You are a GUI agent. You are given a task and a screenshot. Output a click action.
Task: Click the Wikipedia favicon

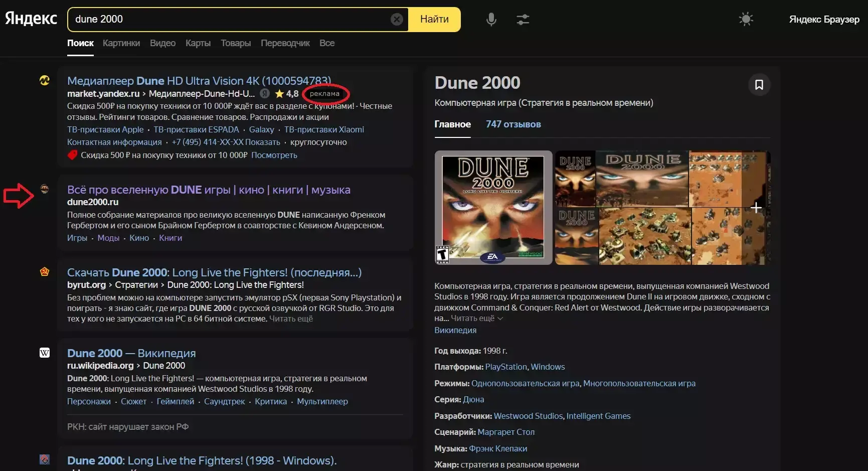coord(45,353)
